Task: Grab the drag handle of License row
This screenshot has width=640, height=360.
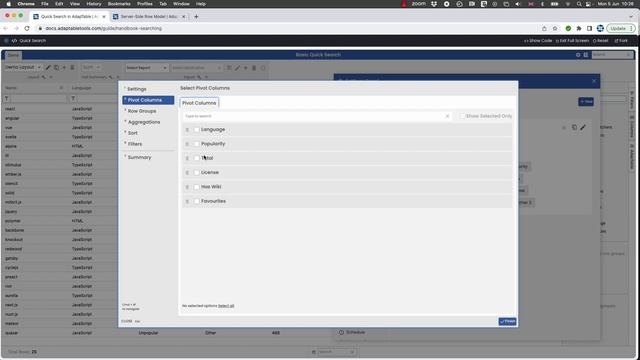Action: point(187,173)
